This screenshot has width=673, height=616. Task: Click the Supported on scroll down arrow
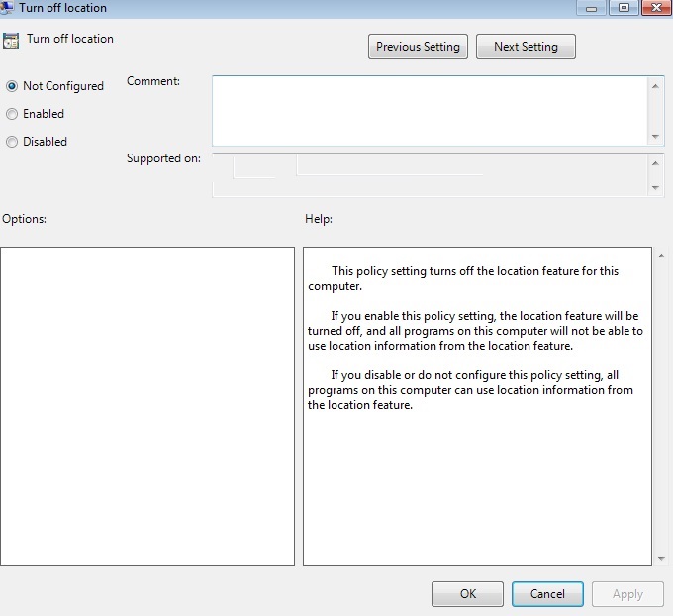point(655,188)
